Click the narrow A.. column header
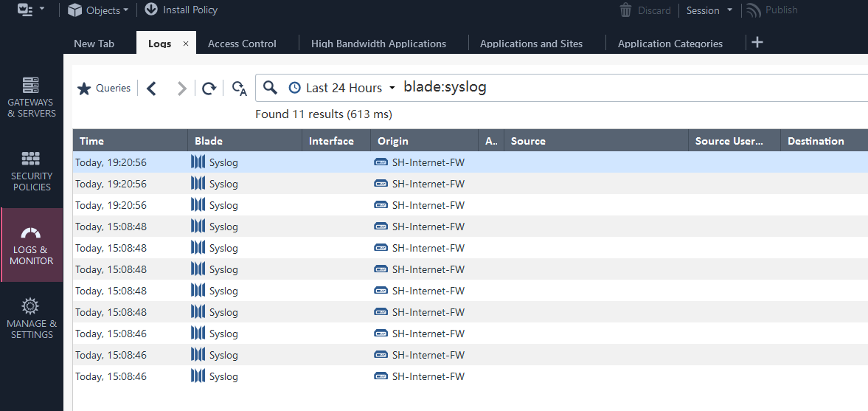Image resolution: width=868 pixels, height=411 pixels. (491, 141)
